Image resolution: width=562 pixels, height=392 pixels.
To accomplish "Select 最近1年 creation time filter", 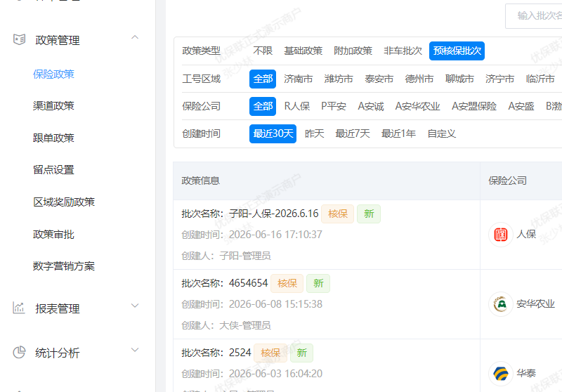I will coord(398,133).
